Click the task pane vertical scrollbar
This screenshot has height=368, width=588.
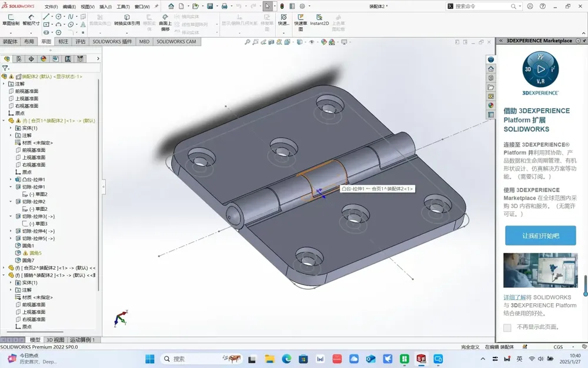tap(586, 286)
